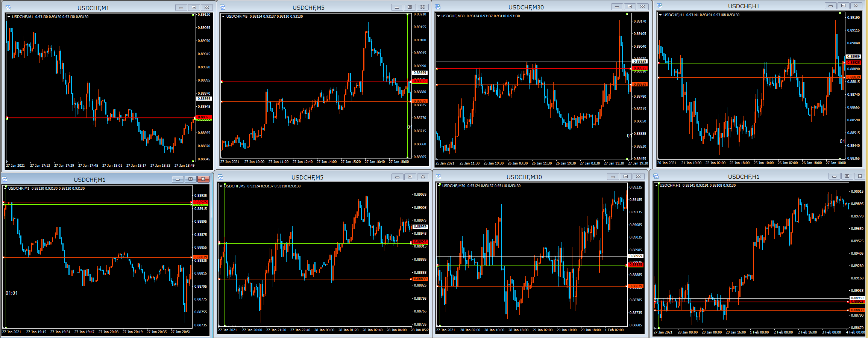Expand the triangle beside upper USDCHF,M1 chart label
The image size is (868, 338).
click(x=9, y=17)
